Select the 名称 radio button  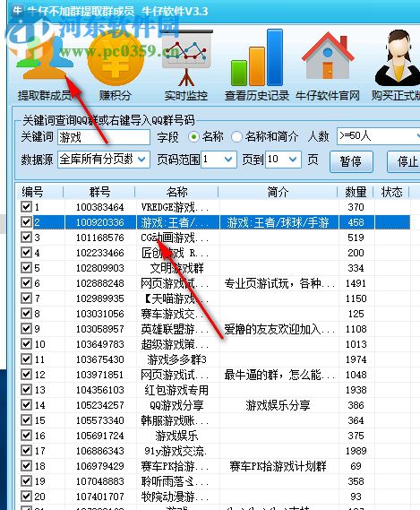click(193, 137)
